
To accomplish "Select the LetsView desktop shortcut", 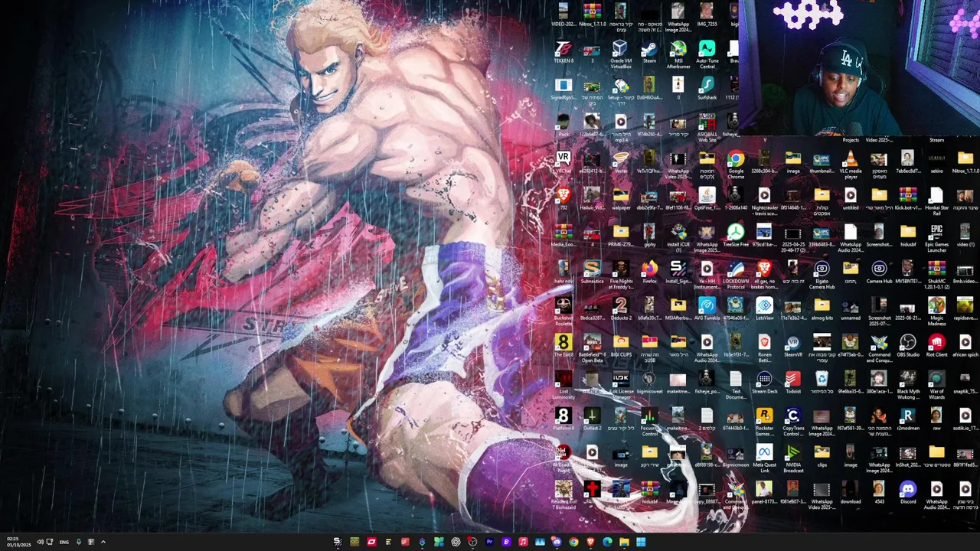I will coord(764,307).
